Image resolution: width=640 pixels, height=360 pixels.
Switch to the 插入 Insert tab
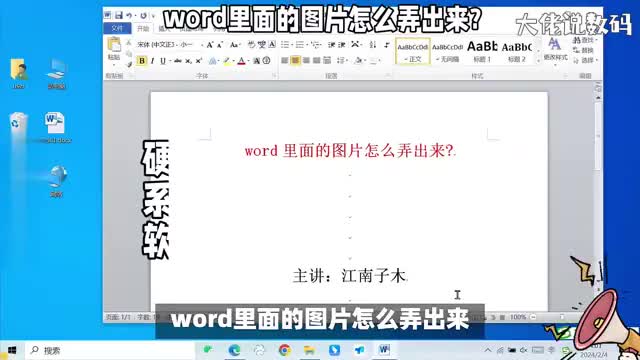[164, 29]
